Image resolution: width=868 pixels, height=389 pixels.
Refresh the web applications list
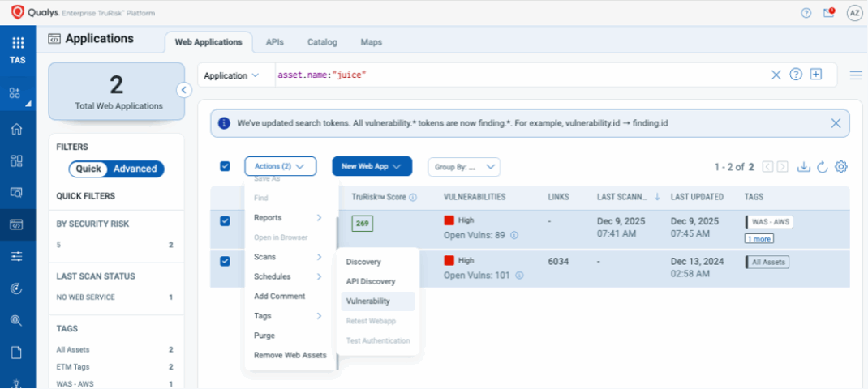(x=822, y=167)
